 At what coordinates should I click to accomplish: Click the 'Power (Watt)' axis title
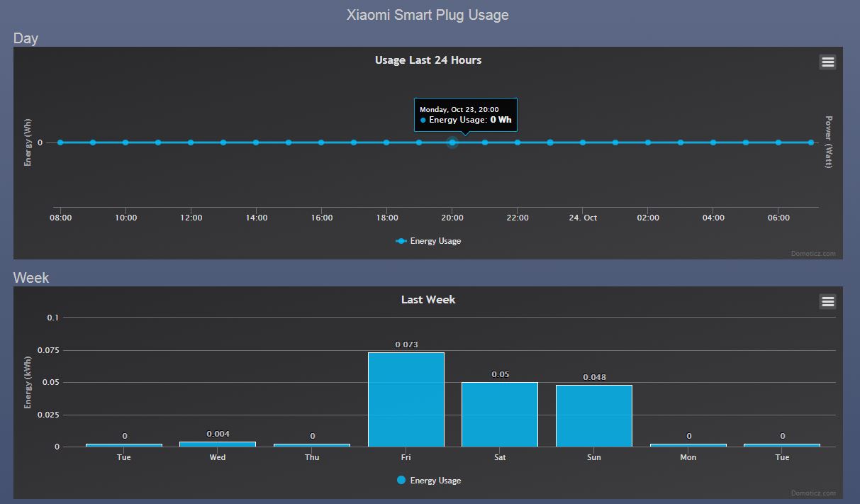(829, 142)
